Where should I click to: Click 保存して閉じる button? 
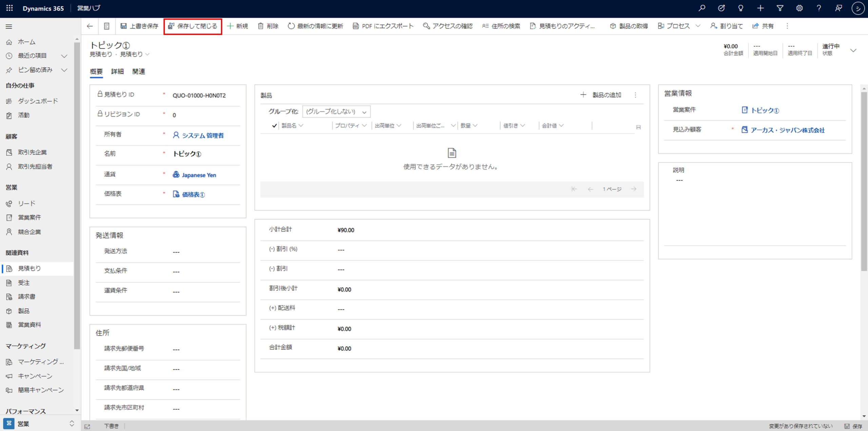[193, 26]
